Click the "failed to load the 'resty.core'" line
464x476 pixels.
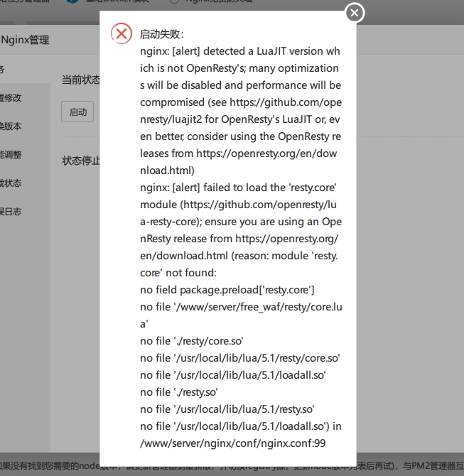pos(238,188)
